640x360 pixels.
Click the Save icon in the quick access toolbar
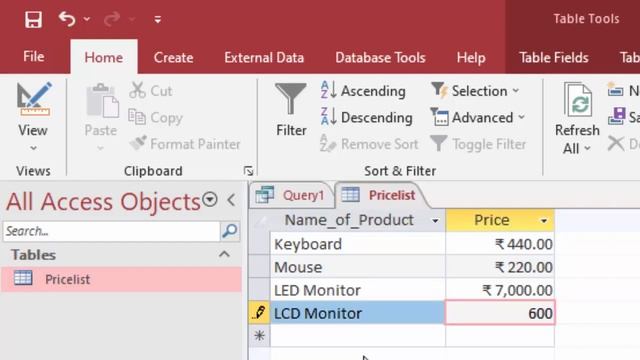[33, 19]
